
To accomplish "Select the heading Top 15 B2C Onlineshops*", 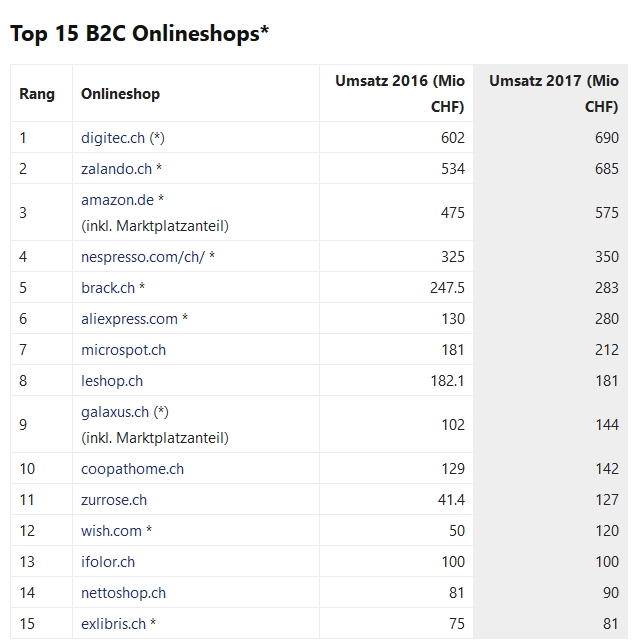I will pos(140,34).
